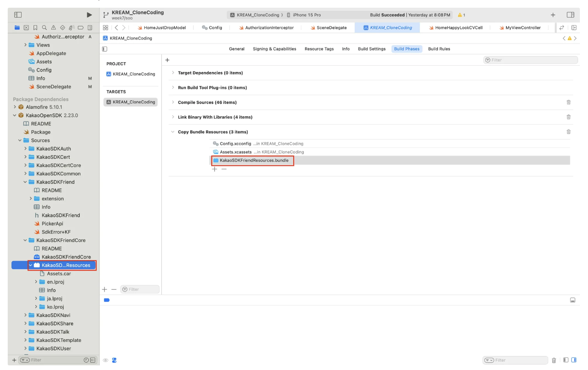This screenshot has width=588, height=370.
Task: Select KREAM_CloneCoding under PROJECT
Action: [x=131, y=74]
